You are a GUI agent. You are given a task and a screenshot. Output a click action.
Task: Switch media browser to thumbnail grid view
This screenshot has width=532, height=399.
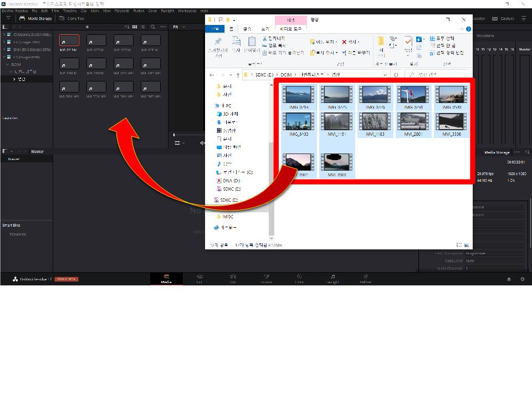135,27
